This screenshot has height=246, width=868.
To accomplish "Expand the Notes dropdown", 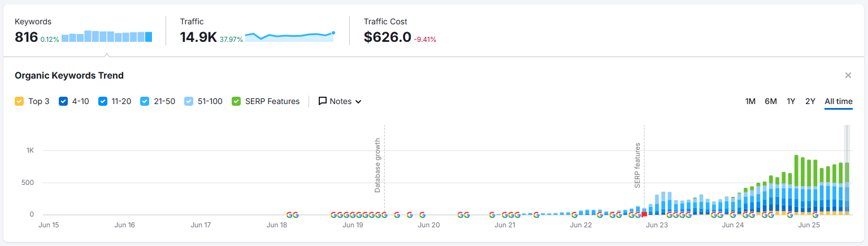I will [340, 101].
